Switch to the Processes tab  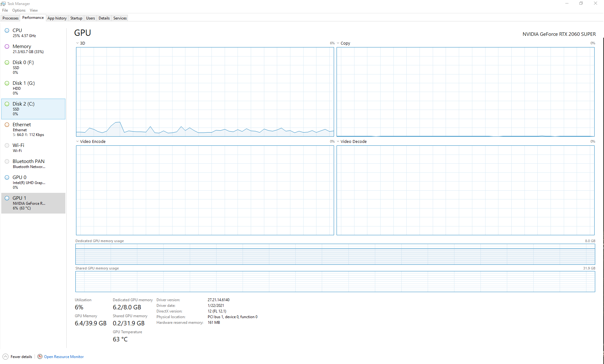point(10,18)
